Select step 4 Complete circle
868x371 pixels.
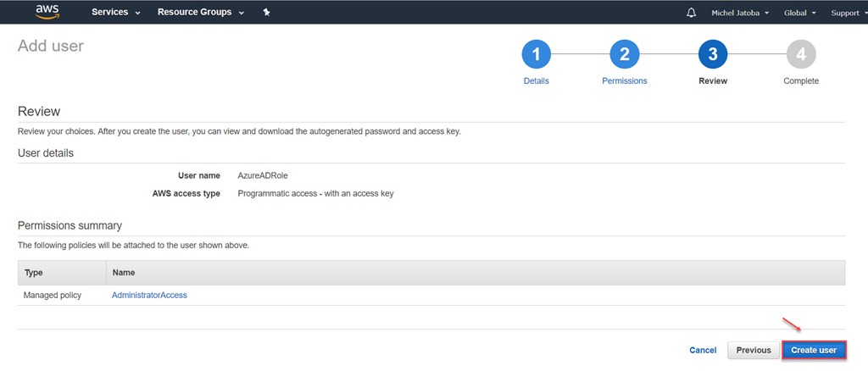[x=801, y=54]
